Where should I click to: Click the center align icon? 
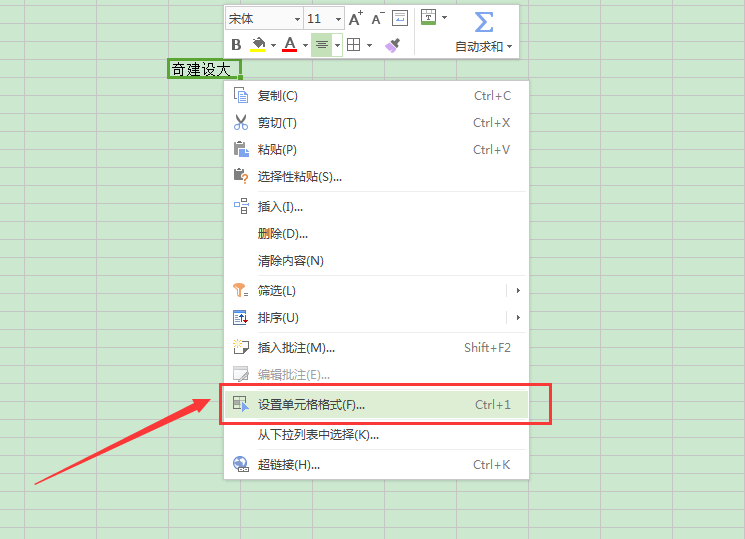[322, 45]
